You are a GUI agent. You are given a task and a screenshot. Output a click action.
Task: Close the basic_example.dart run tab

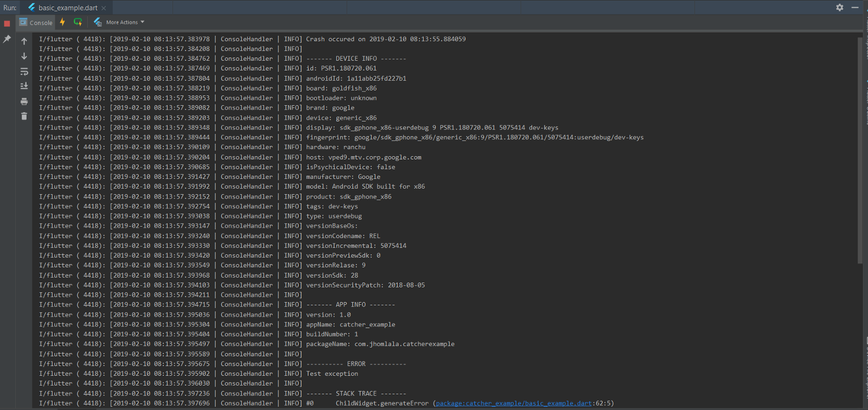coord(104,8)
